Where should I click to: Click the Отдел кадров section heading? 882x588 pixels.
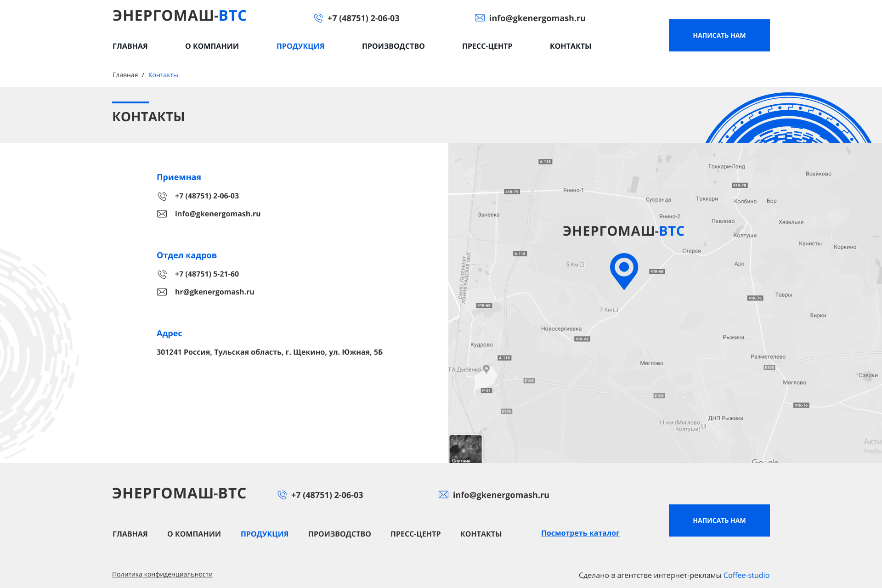tap(187, 255)
